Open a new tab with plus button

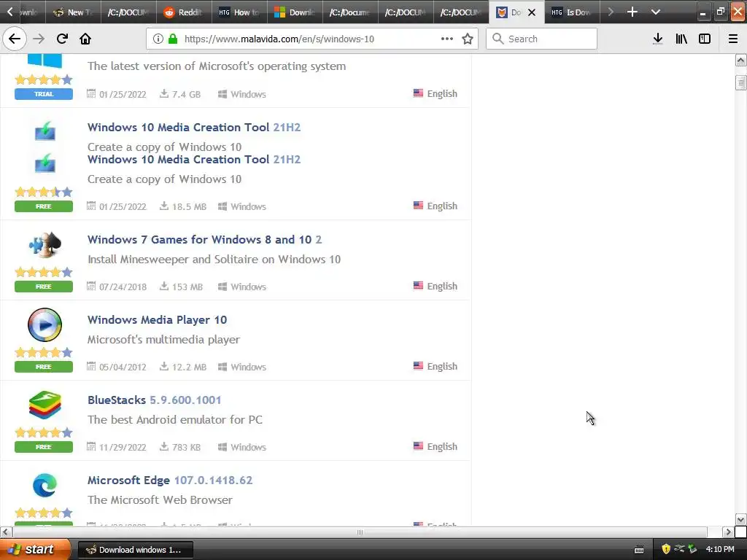pyautogui.click(x=632, y=12)
